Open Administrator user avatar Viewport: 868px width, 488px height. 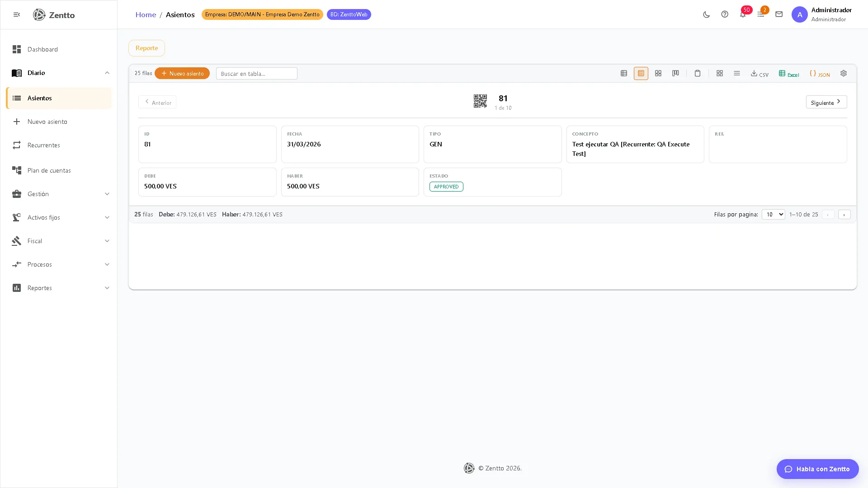coord(799,14)
